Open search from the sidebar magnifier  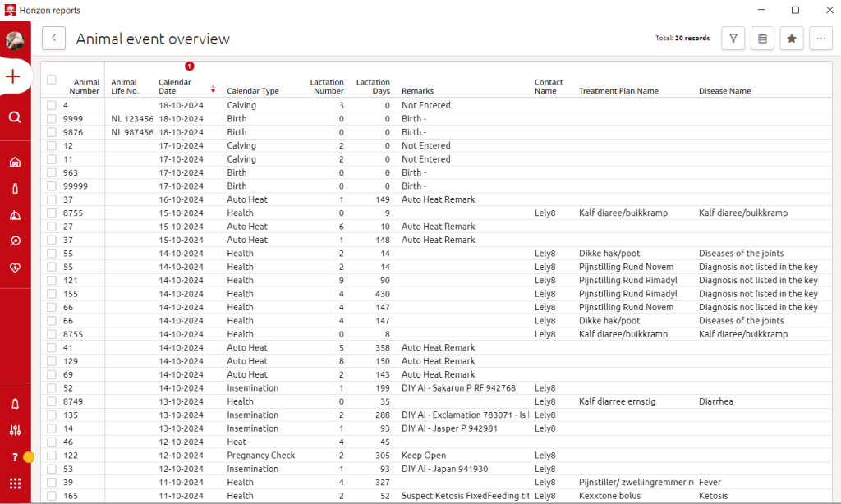(15, 117)
